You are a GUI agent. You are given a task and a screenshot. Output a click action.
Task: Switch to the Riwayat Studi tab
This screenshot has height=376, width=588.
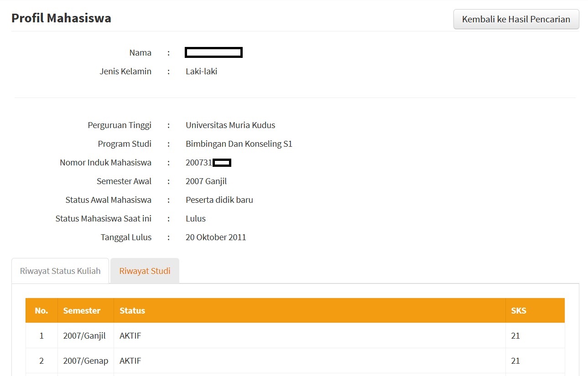[145, 271]
